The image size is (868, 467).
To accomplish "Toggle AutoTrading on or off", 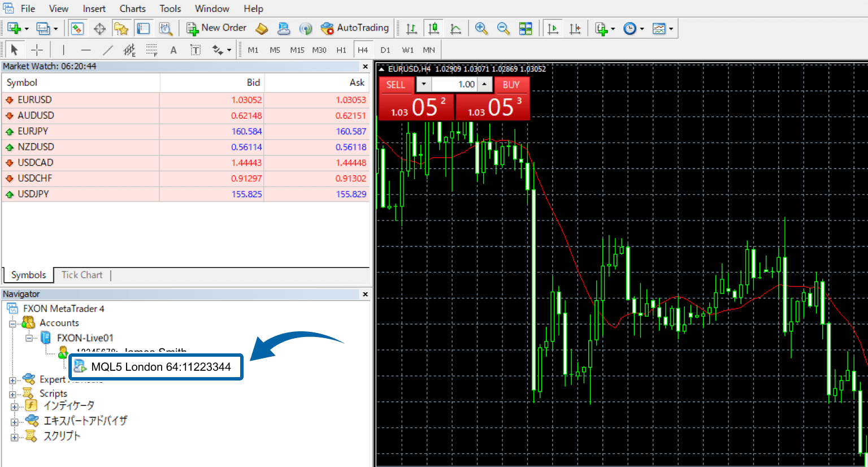I will tap(355, 28).
